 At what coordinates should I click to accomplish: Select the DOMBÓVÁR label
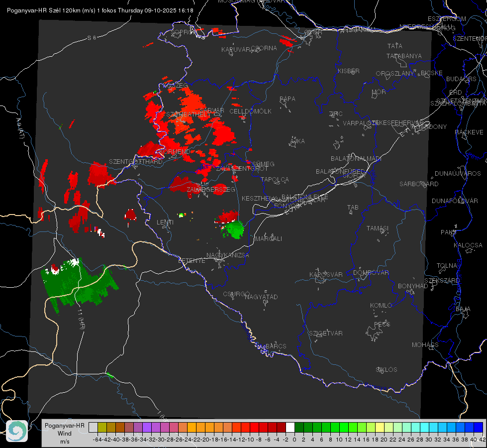pyautogui.click(x=371, y=273)
